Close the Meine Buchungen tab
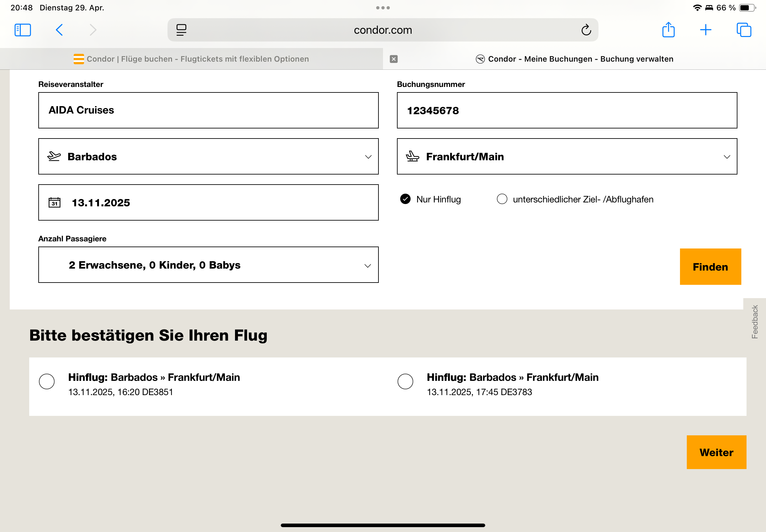Viewport: 766px width, 532px height. 394,59
